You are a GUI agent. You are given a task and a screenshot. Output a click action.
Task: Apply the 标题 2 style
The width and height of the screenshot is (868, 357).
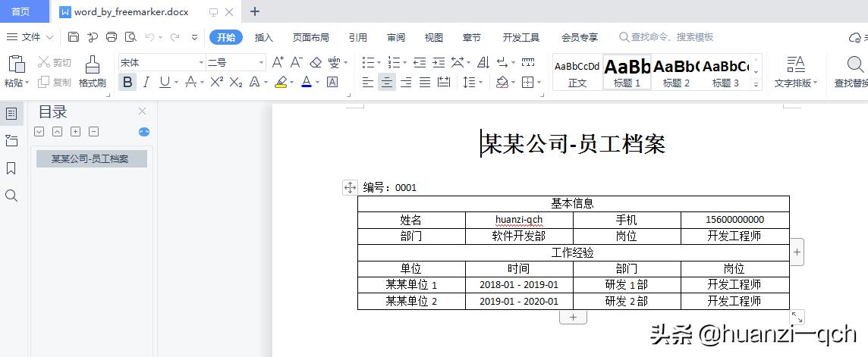tap(676, 73)
